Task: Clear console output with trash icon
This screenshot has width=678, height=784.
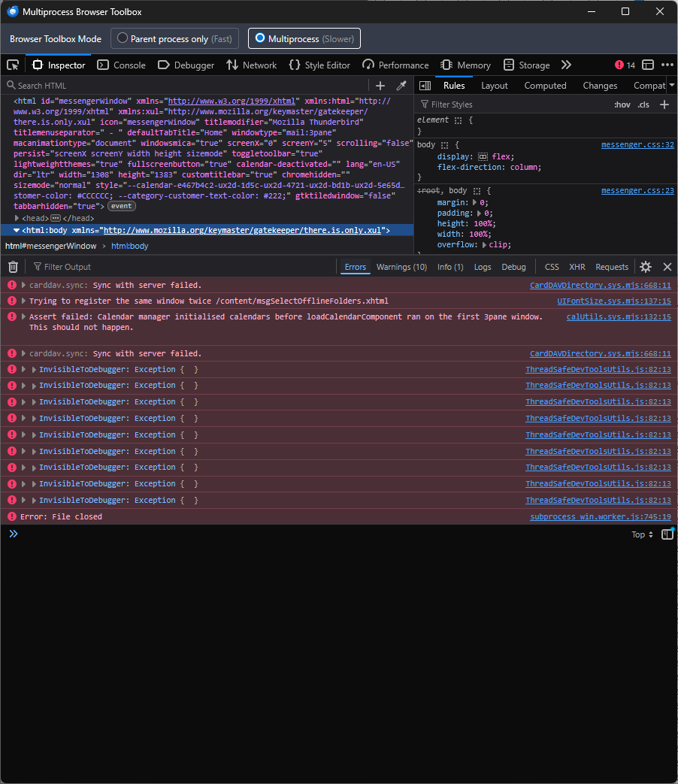Action: tap(13, 267)
